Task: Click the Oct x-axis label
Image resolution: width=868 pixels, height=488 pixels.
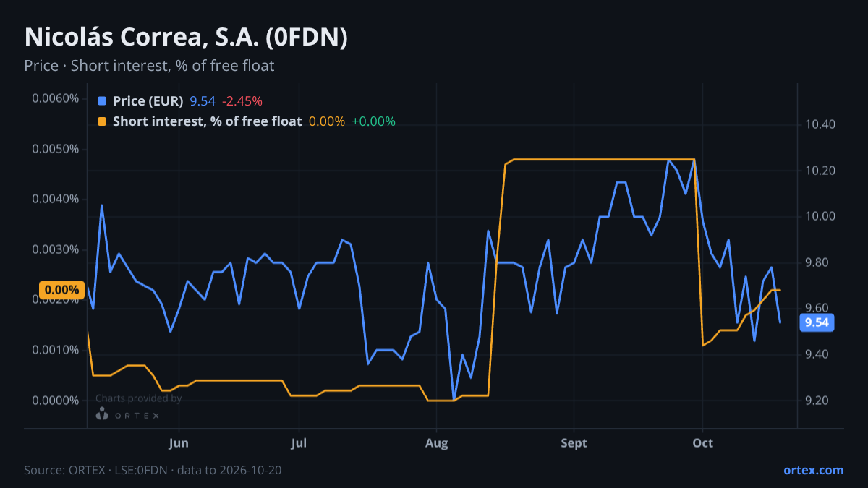Action: [702, 442]
